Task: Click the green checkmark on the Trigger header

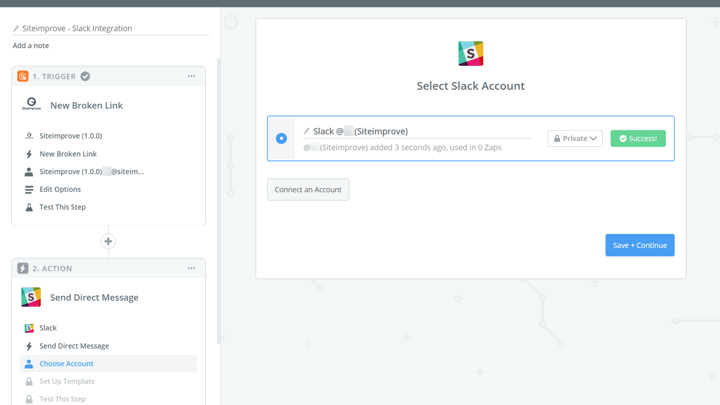Action: 85,76
